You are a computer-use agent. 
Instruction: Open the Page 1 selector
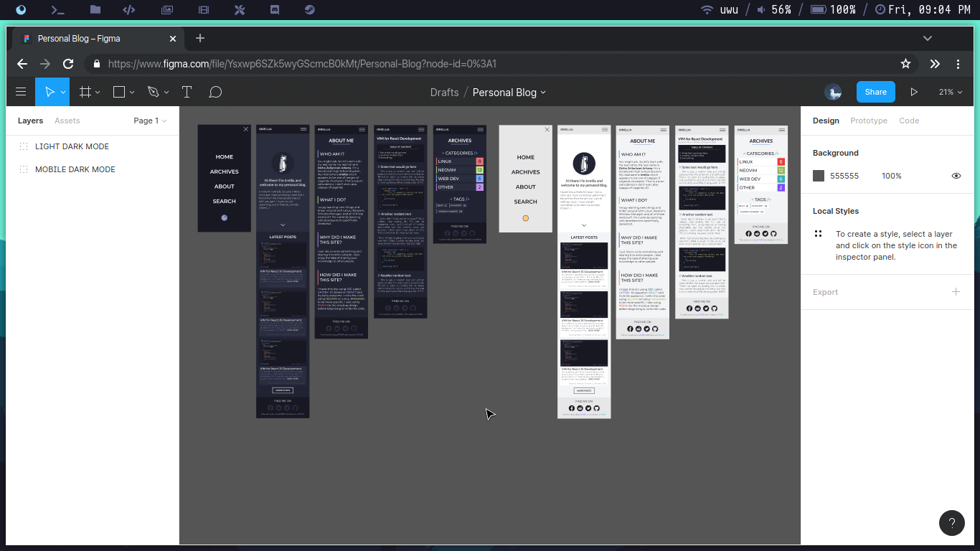[x=149, y=121]
